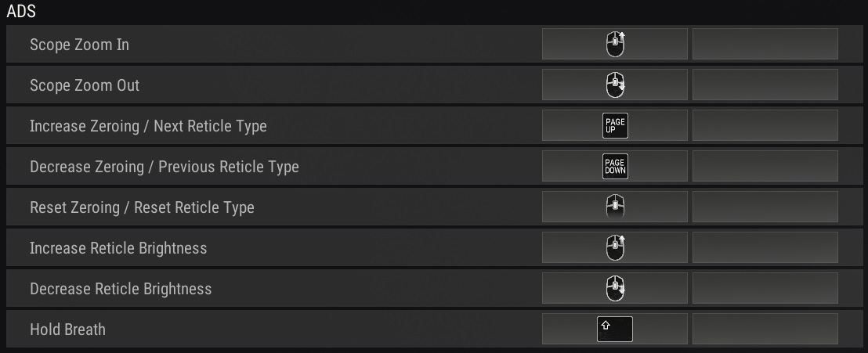Click the mouse wheel up icon for Increase Reticle Brightness

click(x=615, y=247)
